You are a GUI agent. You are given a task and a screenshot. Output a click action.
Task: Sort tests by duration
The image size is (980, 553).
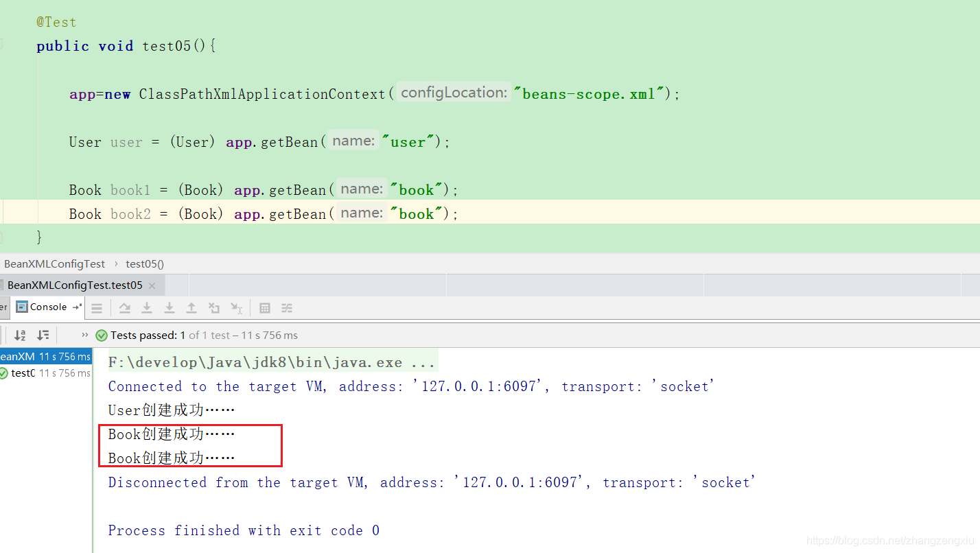(43, 336)
